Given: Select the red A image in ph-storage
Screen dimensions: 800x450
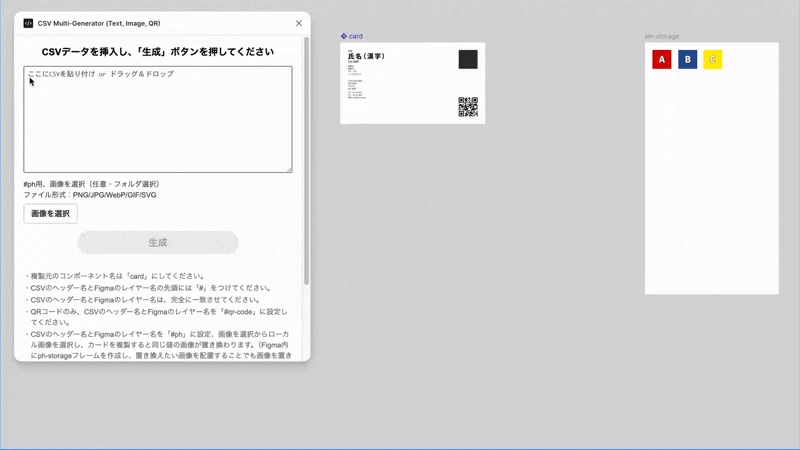Looking at the screenshot, I should (662, 60).
